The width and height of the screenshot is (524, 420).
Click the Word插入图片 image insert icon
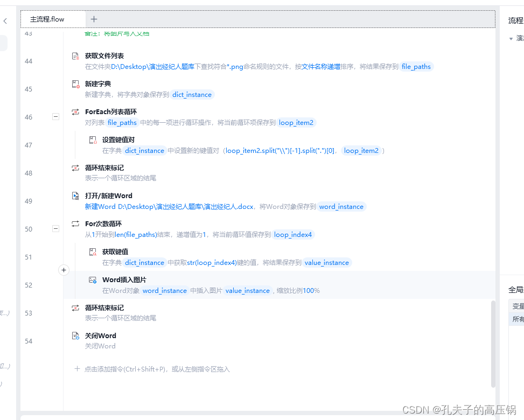pyautogui.click(x=93, y=279)
